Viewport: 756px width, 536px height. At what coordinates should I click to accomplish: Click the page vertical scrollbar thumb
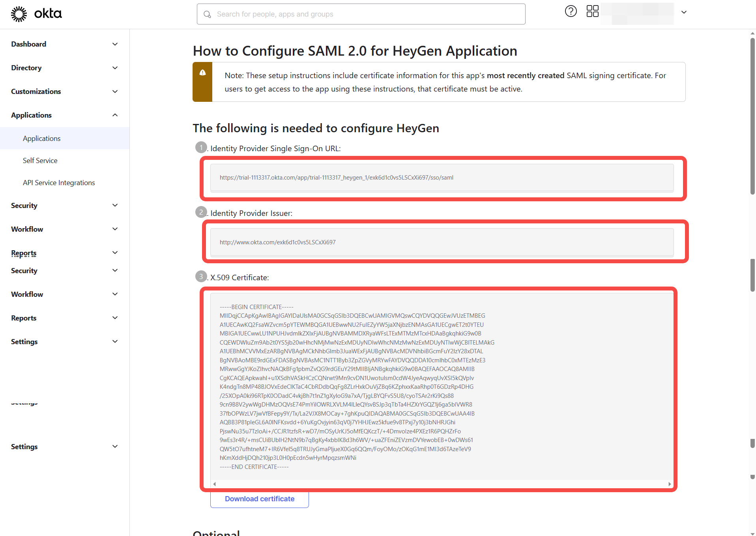752,116
